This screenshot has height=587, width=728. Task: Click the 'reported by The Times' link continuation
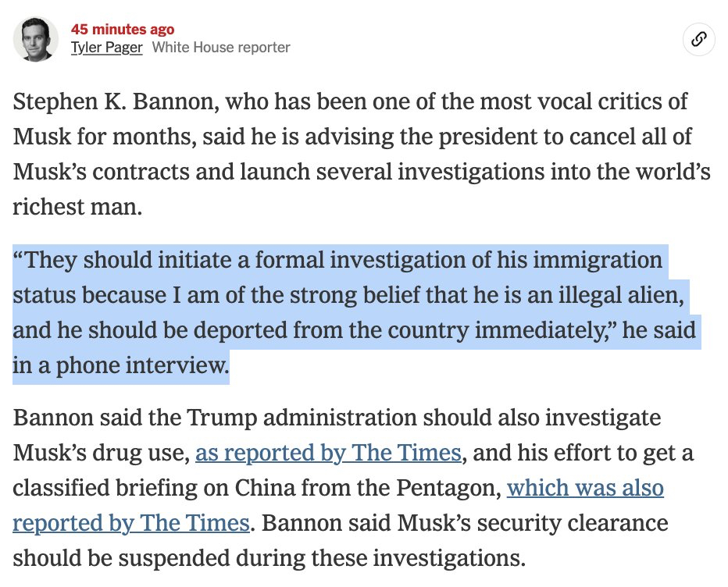[131, 523]
